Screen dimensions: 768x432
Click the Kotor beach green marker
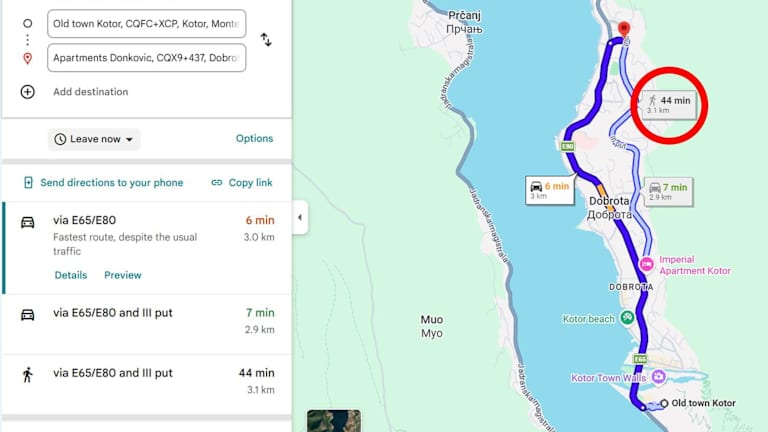point(627,317)
